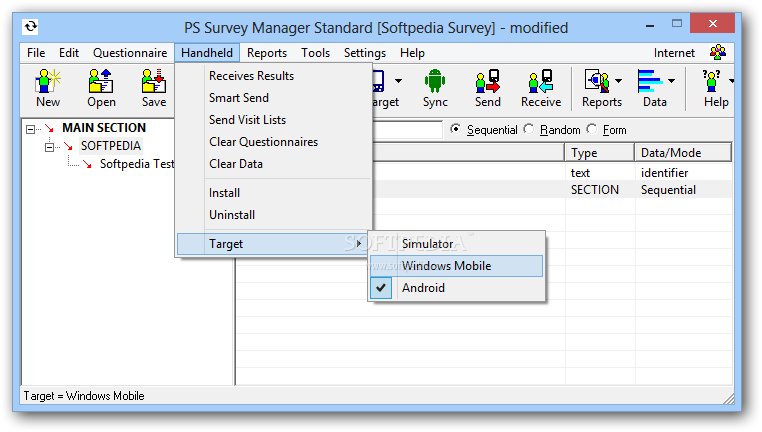Click the overflow arrow after Help toolbar icon
The height and width of the screenshot is (432, 762).
pos(731,81)
